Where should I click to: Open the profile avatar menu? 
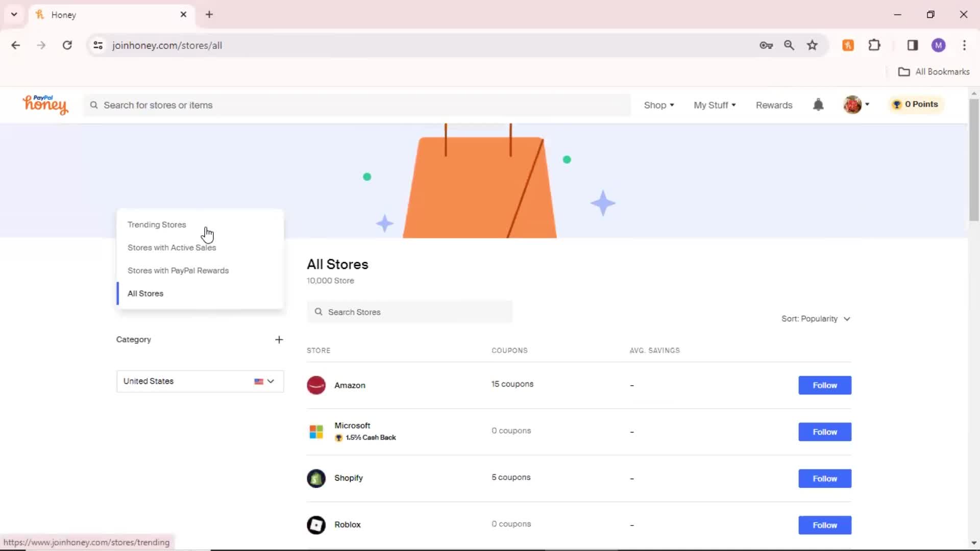coord(856,105)
